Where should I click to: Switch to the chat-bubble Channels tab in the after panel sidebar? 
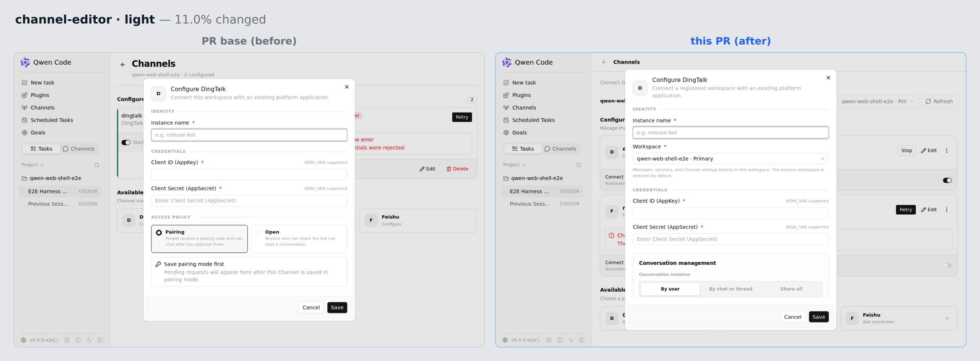pyautogui.click(x=560, y=149)
